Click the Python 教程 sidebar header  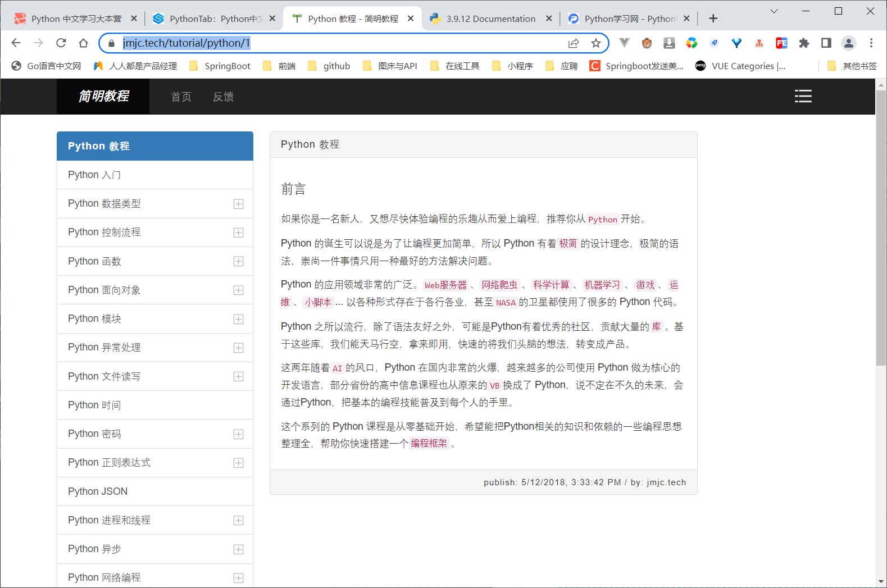tap(154, 146)
